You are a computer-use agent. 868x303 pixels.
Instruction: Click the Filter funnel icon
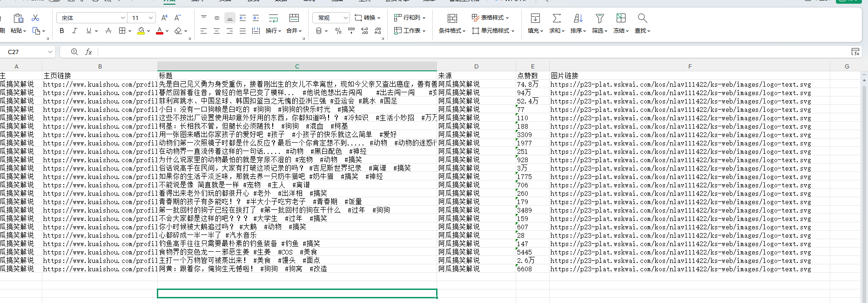(x=600, y=18)
